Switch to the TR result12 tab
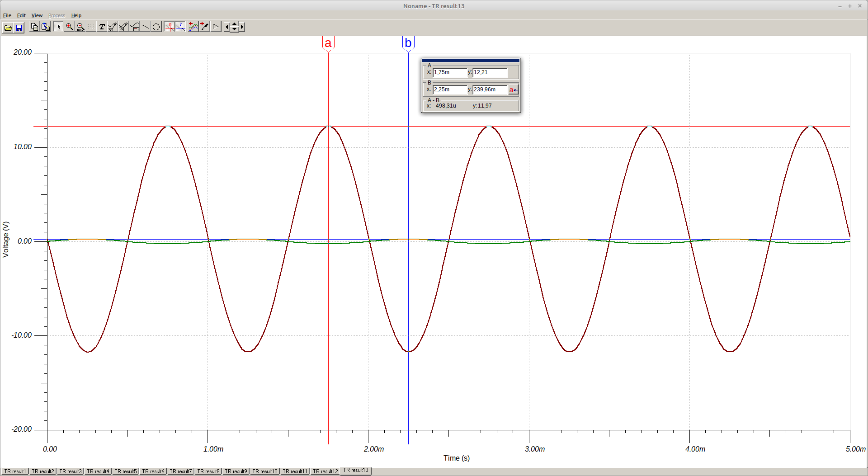868x476 pixels. pyautogui.click(x=325, y=471)
